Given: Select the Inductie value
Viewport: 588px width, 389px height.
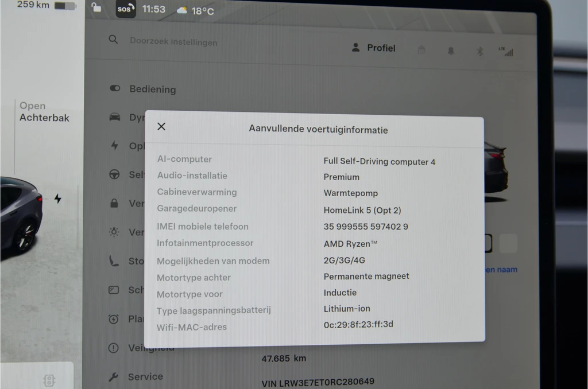Looking at the screenshot, I should [340, 292].
